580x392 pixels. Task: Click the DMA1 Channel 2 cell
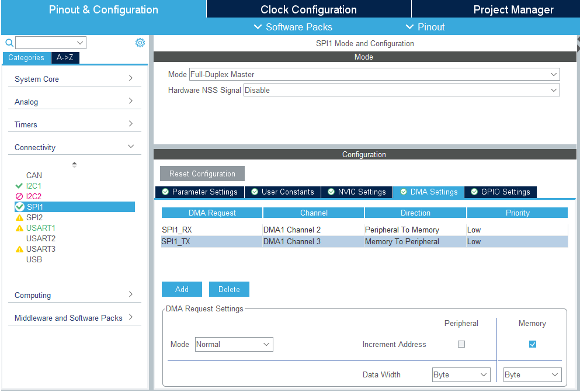pos(313,230)
